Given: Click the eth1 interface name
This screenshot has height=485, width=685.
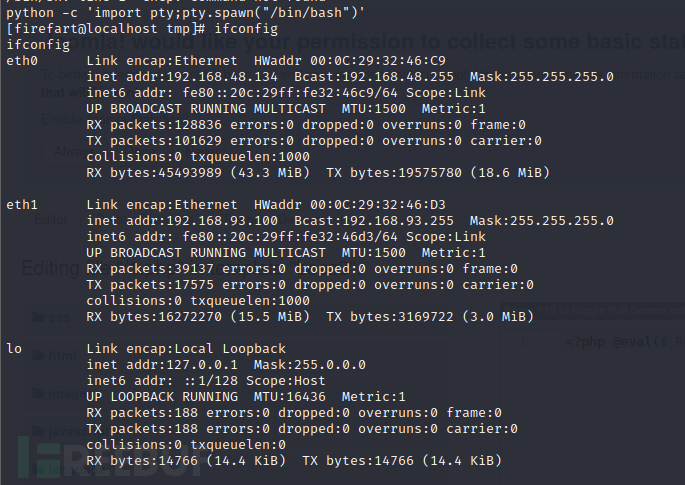Looking at the screenshot, I should coord(22,204).
